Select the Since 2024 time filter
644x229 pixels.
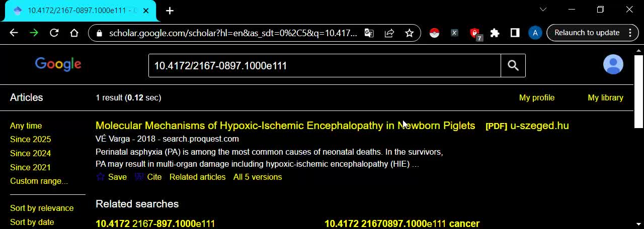tap(30, 153)
